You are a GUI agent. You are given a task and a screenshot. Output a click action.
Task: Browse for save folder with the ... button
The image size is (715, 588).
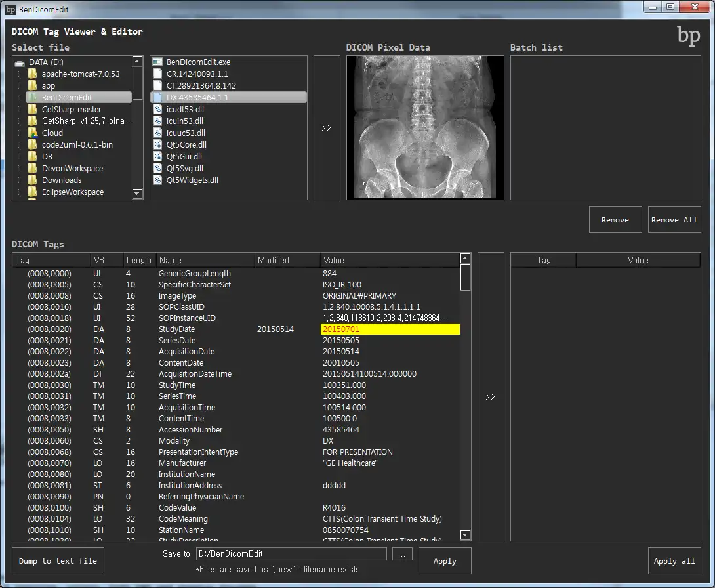click(401, 555)
